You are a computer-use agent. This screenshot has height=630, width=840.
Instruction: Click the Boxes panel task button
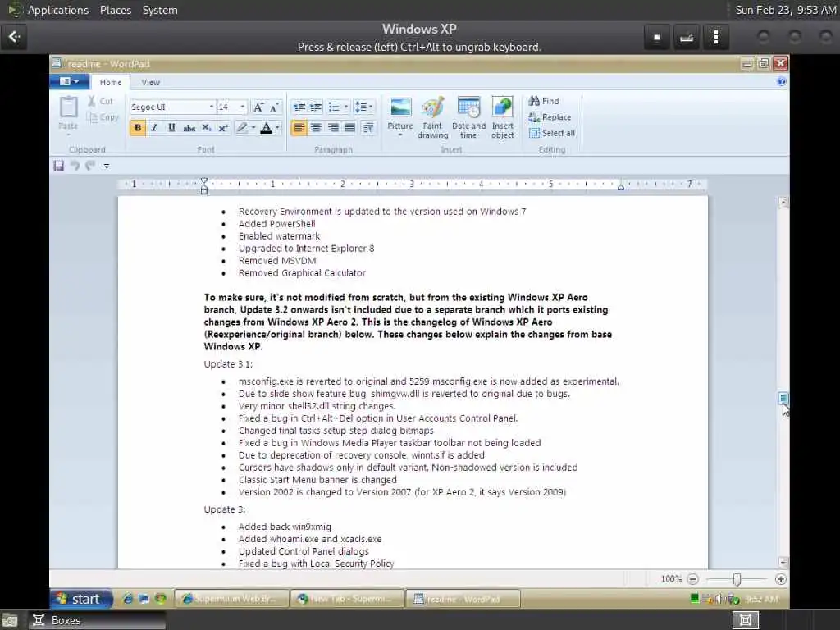click(x=97, y=620)
